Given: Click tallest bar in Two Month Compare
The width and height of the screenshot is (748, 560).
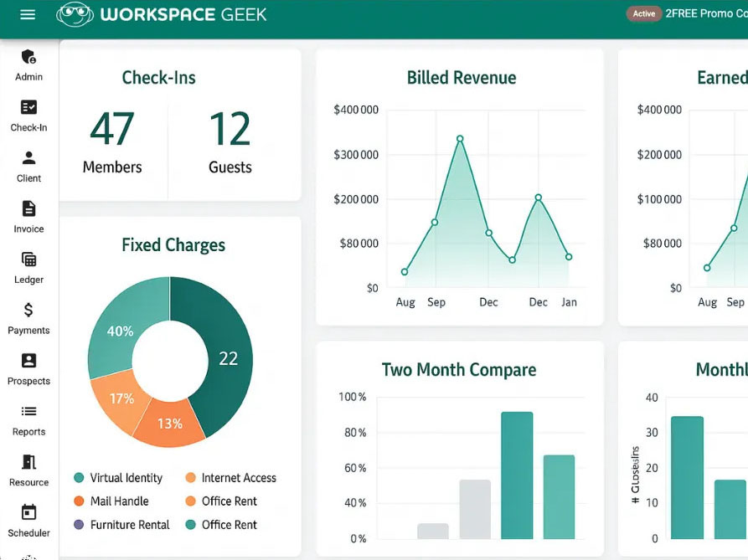Looking at the screenshot, I should pyautogui.click(x=517, y=475).
